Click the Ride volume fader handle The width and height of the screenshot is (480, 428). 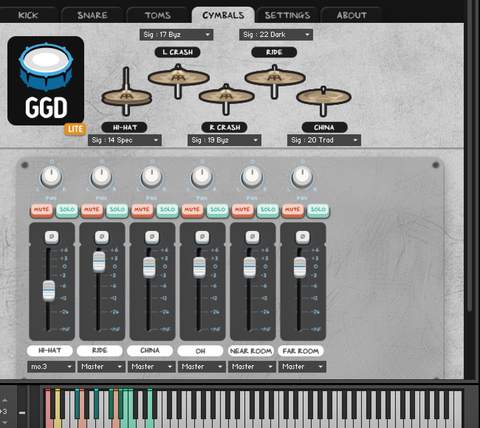pos(99,262)
